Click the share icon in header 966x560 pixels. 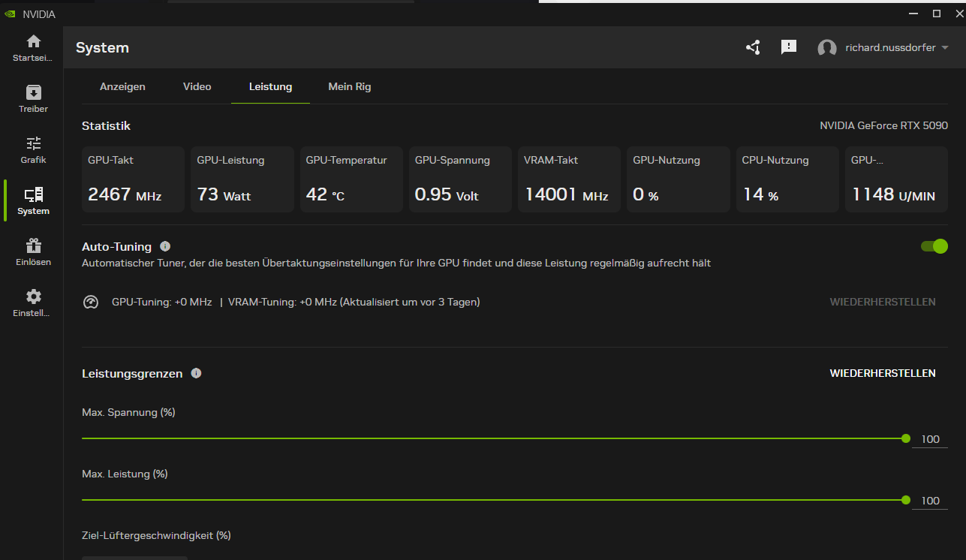click(753, 47)
